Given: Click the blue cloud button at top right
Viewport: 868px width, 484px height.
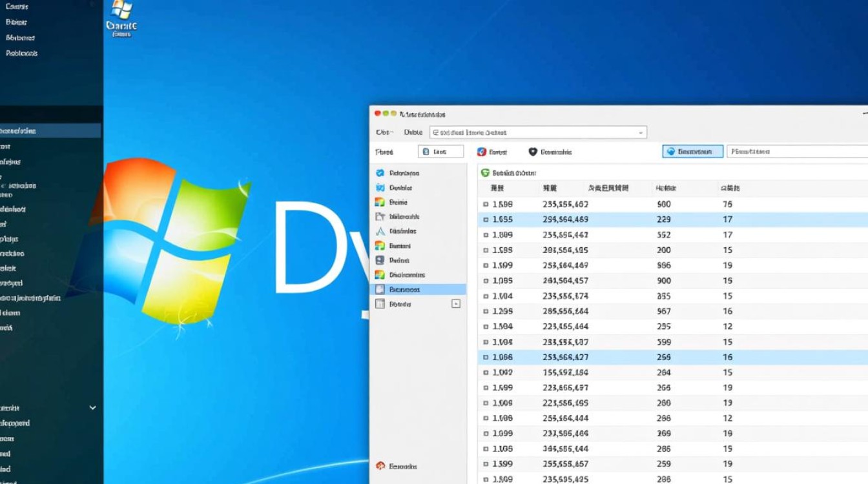Looking at the screenshot, I should click(x=691, y=151).
